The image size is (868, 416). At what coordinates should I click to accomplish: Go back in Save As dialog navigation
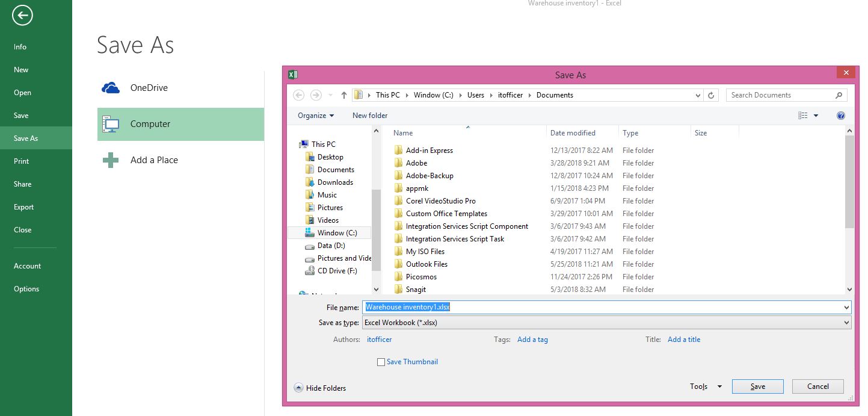click(299, 95)
